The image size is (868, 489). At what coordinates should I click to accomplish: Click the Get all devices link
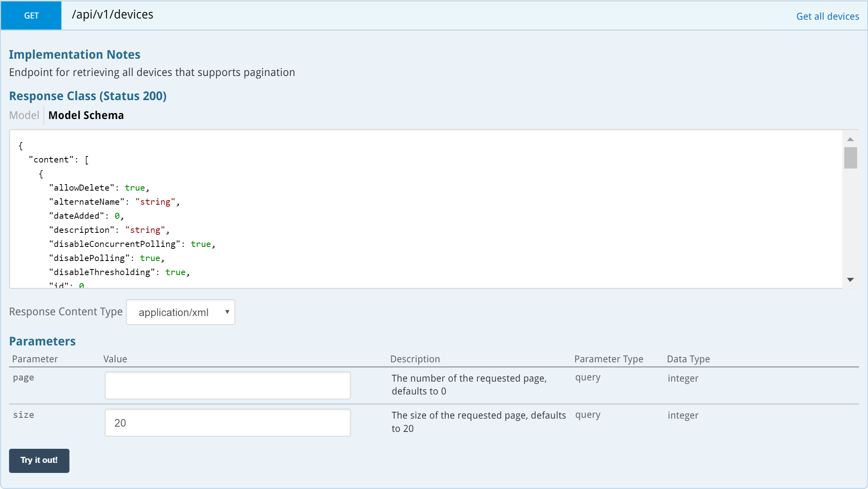point(827,16)
